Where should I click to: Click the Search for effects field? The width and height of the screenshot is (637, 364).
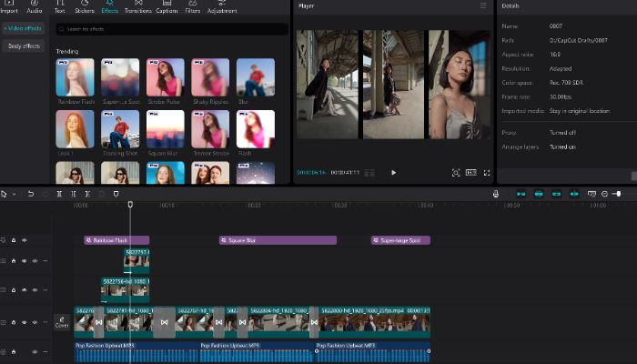coord(172,29)
